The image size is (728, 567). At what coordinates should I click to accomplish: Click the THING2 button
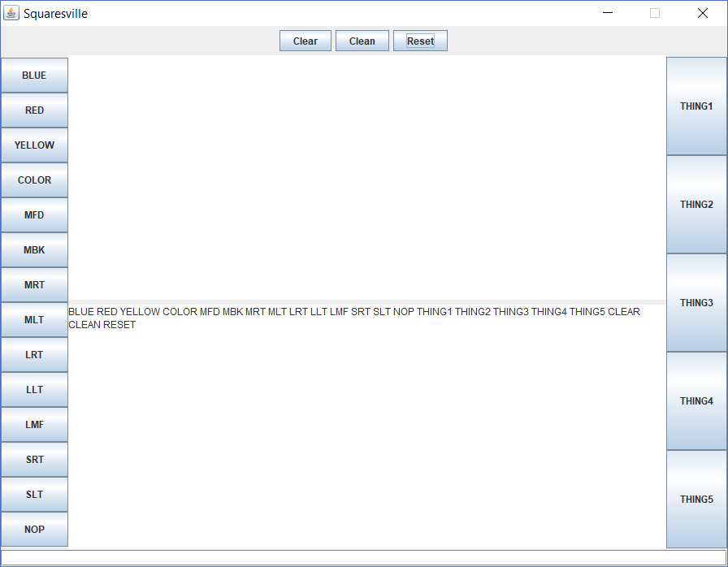tap(696, 205)
